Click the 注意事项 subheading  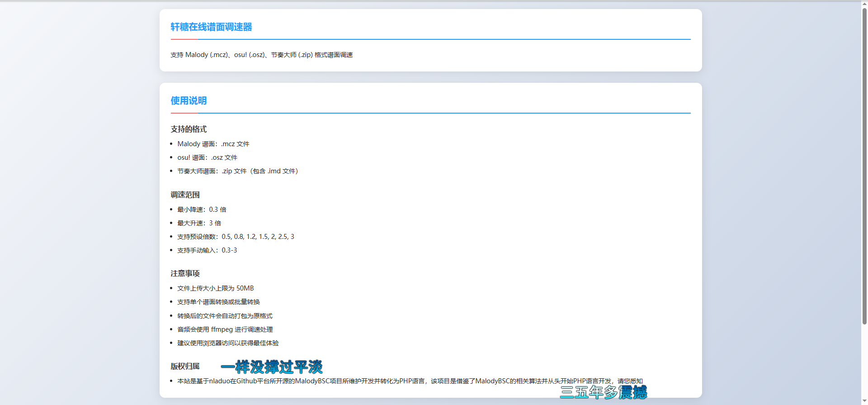185,274
